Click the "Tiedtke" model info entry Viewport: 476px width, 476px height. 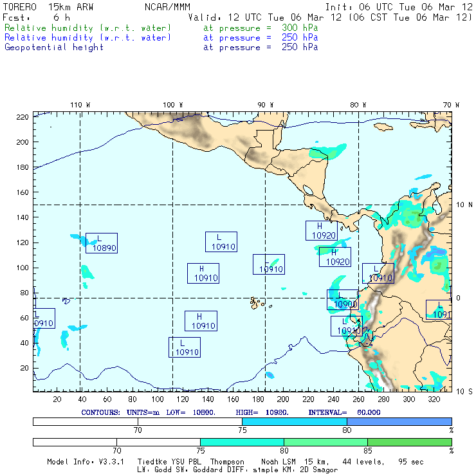click(x=152, y=462)
